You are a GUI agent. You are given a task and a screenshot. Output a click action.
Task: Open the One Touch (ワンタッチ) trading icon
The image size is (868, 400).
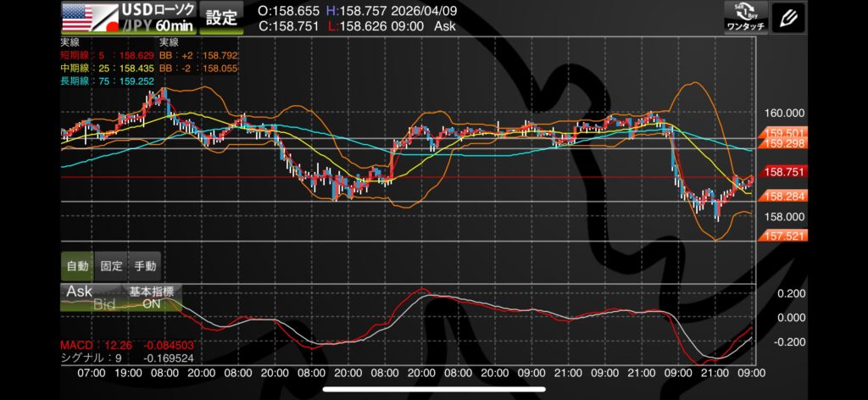pos(746,17)
